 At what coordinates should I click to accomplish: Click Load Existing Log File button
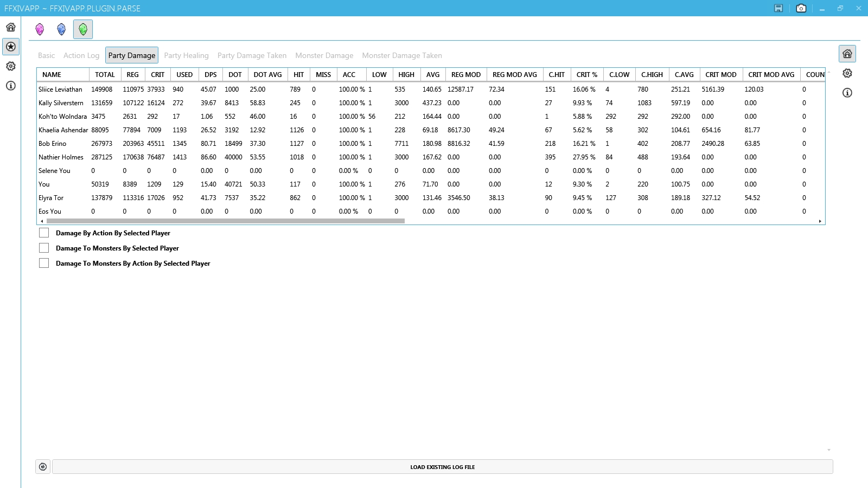click(x=442, y=467)
